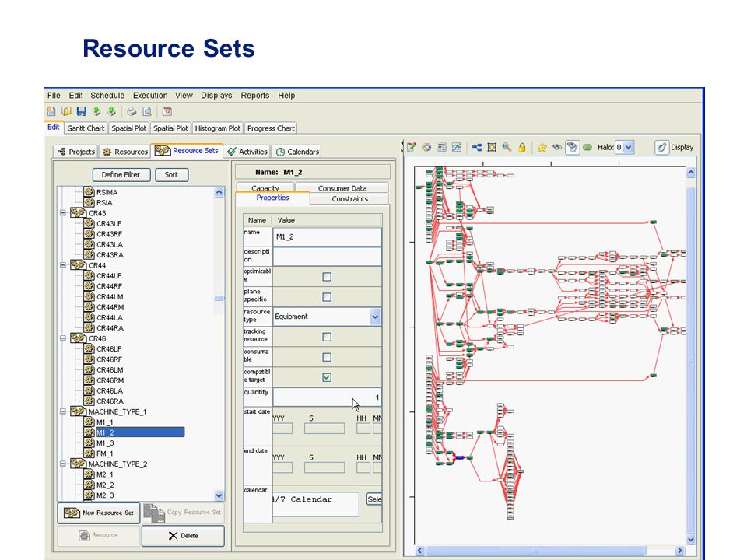Click the blue hierarchy layout icon
The width and height of the screenshot is (747, 560).
pyautogui.click(x=477, y=147)
